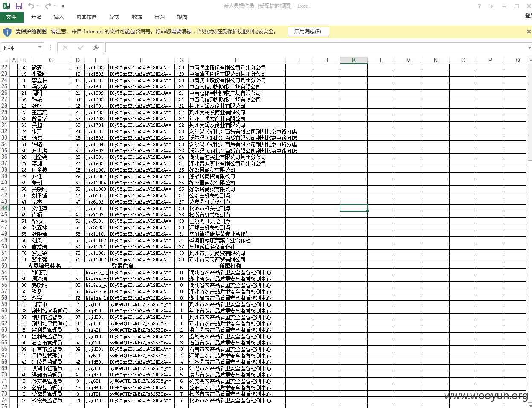The image size is (532, 408).
Task: Click the 受保护的视图 label for details
Action: 31,32
